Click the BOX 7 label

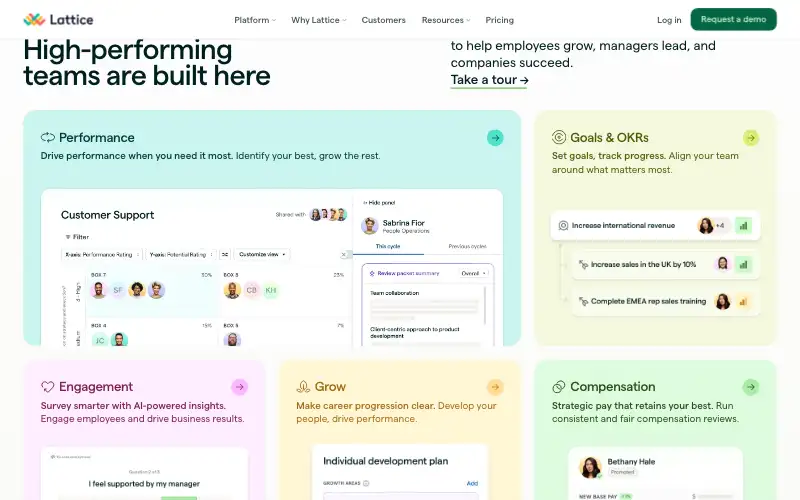tap(98, 274)
